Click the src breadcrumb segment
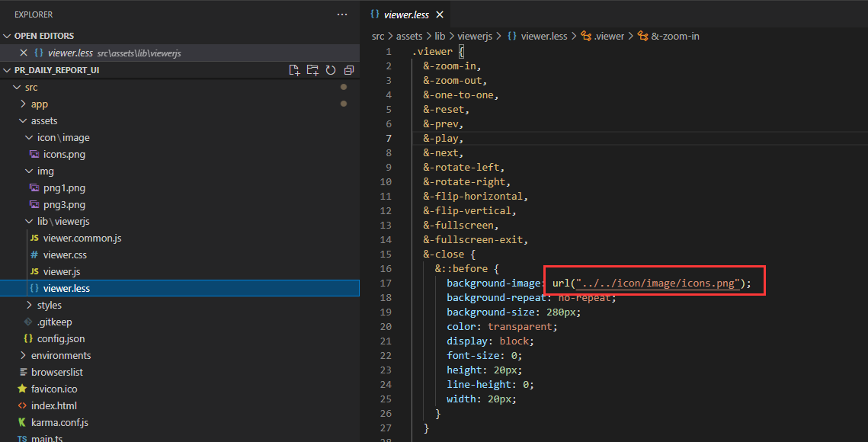 tap(378, 36)
